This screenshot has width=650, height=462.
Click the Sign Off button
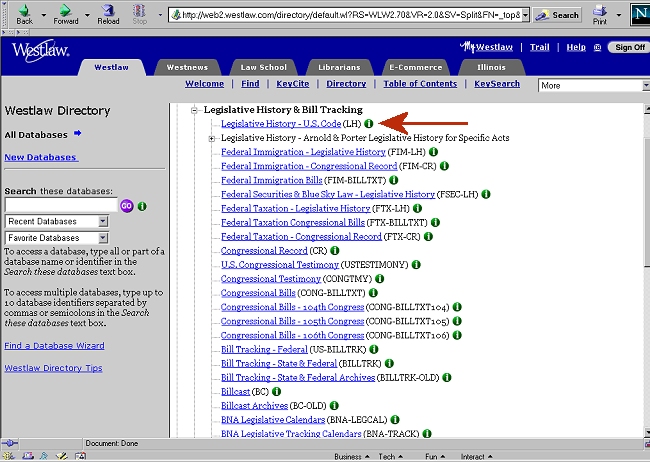tap(629, 47)
